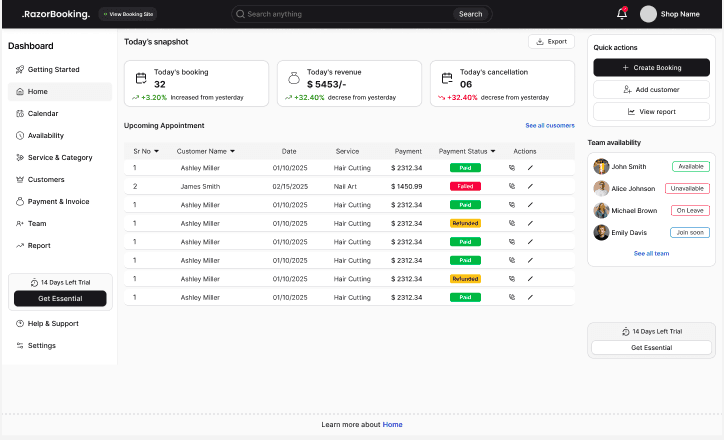Screen dimensions: 724x440
Task: Open View Booking Site link
Action: (x=128, y=14)
